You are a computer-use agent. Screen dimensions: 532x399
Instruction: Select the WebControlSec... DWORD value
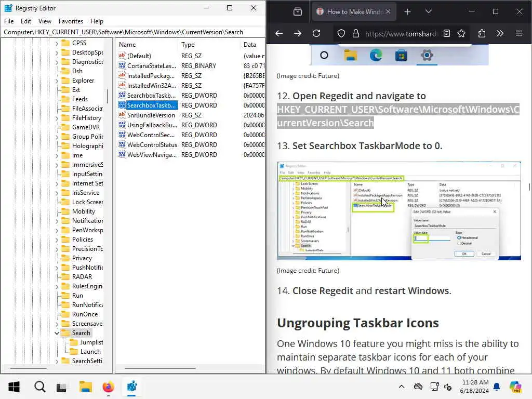click(151, 135)
